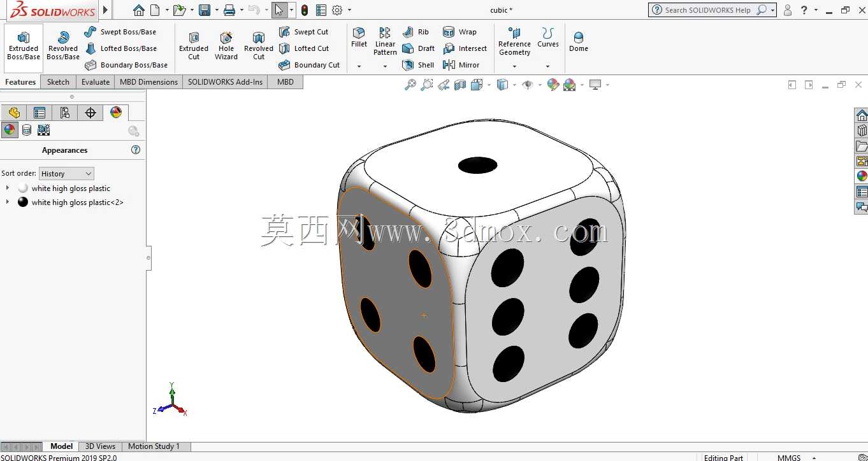868x461 pixels.
Task: Open the DimXpertManager crosshair tab
Action: 90,113
